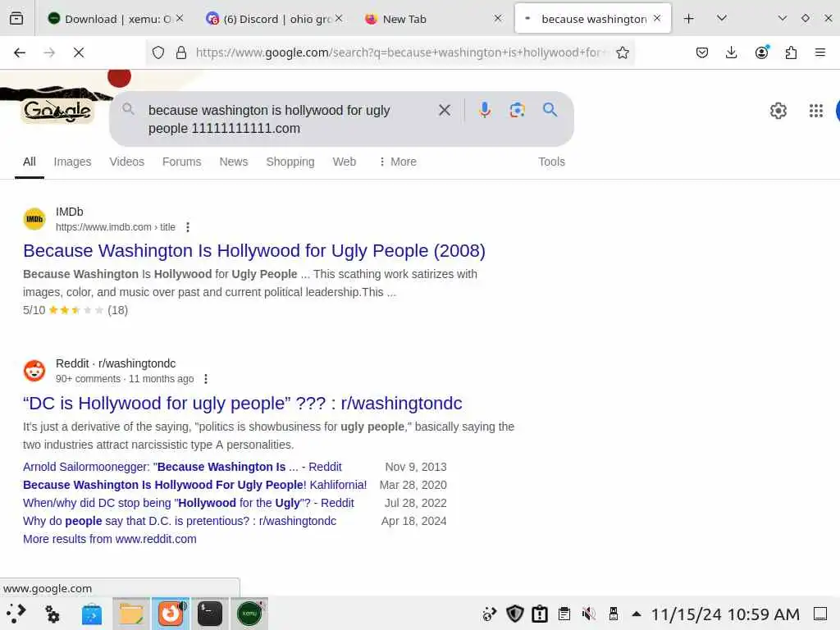Open Firefox account menu
Image resolution: width=840 pixels, height=630 pixels.
pyautogui.click(x=761, y=52)
